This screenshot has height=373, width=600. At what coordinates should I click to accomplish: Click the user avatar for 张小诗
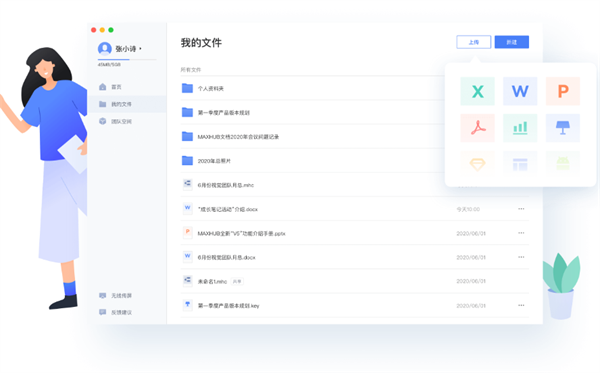104,49
